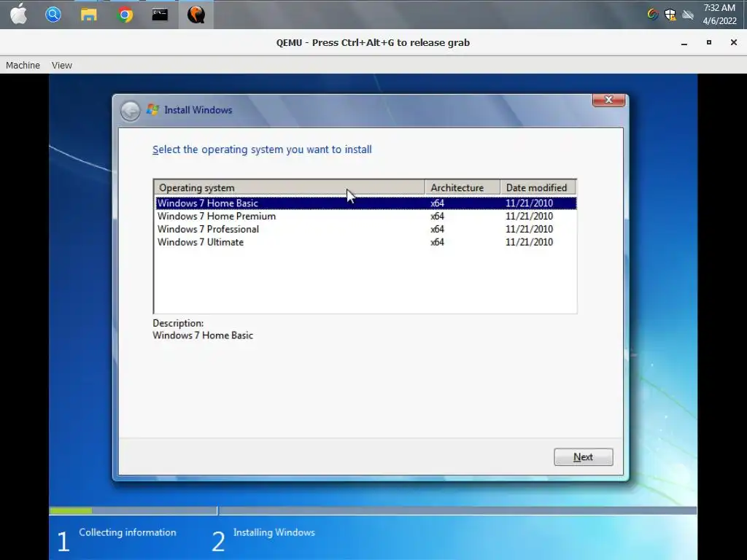Click the Date modified column header
The image size is (747, 560).
coord(538,187)
